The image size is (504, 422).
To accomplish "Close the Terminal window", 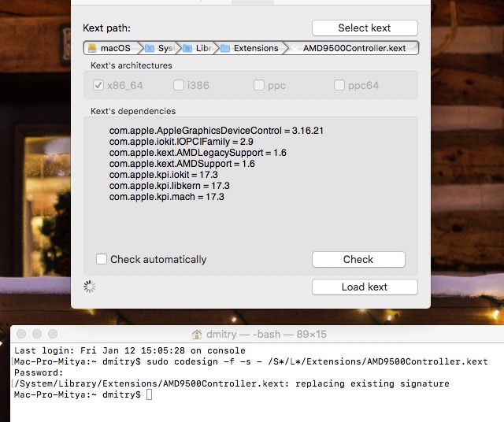I will pyautogui.click(x=21, y=334).
